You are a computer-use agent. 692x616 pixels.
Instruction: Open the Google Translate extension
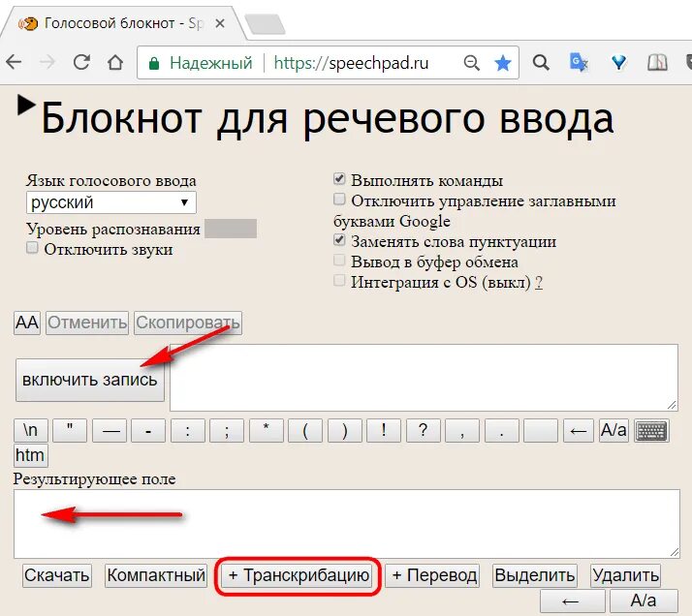coord(579,62)
